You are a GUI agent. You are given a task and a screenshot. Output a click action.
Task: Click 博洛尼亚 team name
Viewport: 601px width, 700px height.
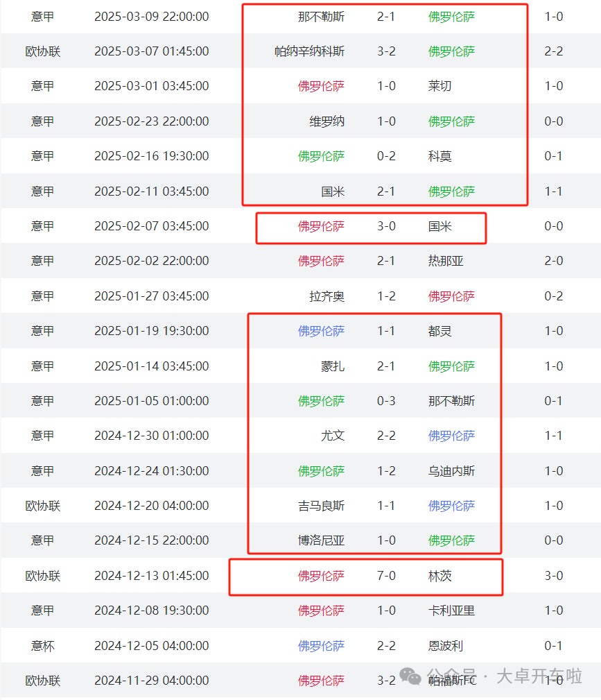click(321, 540)
